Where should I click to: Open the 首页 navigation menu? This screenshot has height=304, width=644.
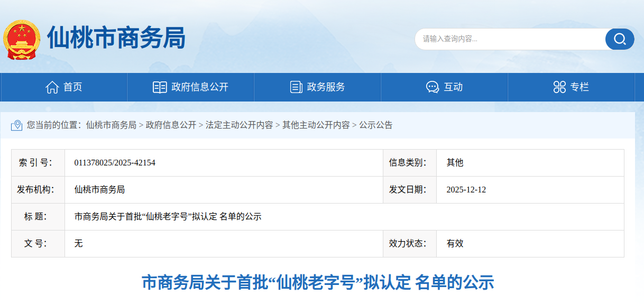72,87
